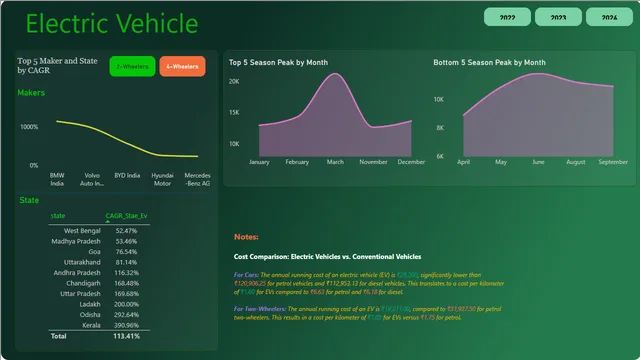The height and width of the screenshot is (360, 640).
Task: Select the Chandigarh row
Action: click(99, 283)
